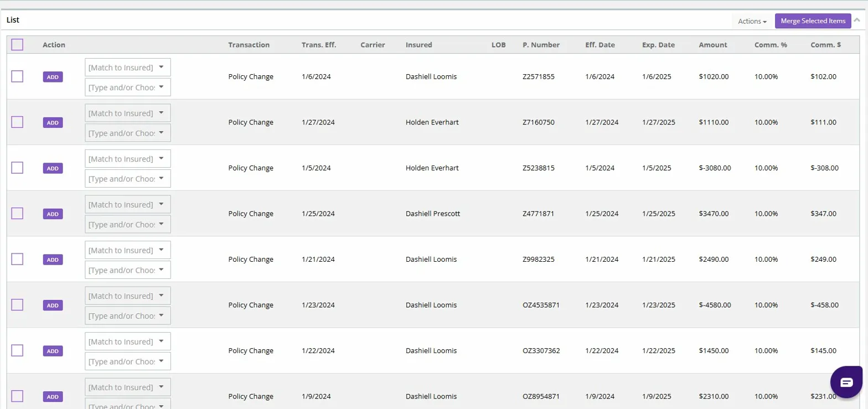This screenshot has height=409, width=868.
Task: Open Type and/or Choose dropdown for Z2571855
Action: tap(128, 87)
